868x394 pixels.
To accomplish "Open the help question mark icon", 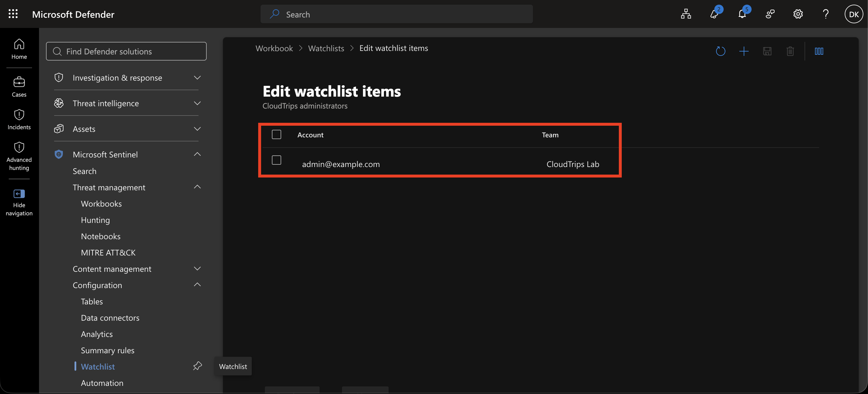I will [x=826, y=14].
